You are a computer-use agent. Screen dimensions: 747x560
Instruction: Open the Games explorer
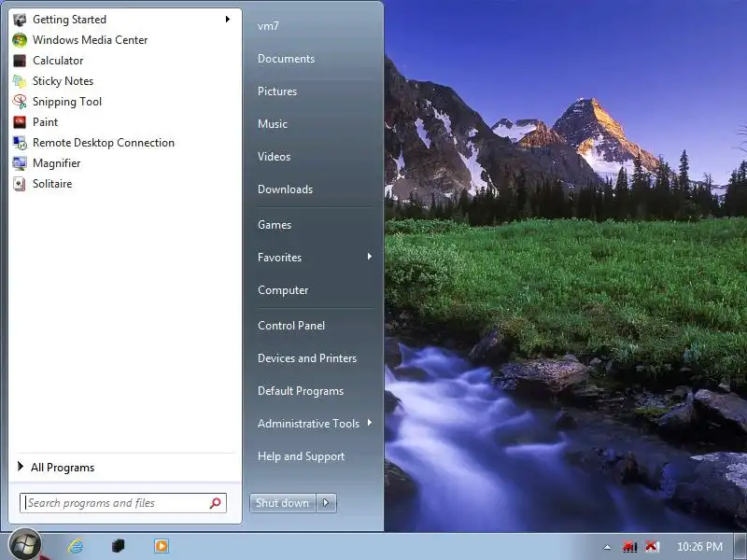275,225
